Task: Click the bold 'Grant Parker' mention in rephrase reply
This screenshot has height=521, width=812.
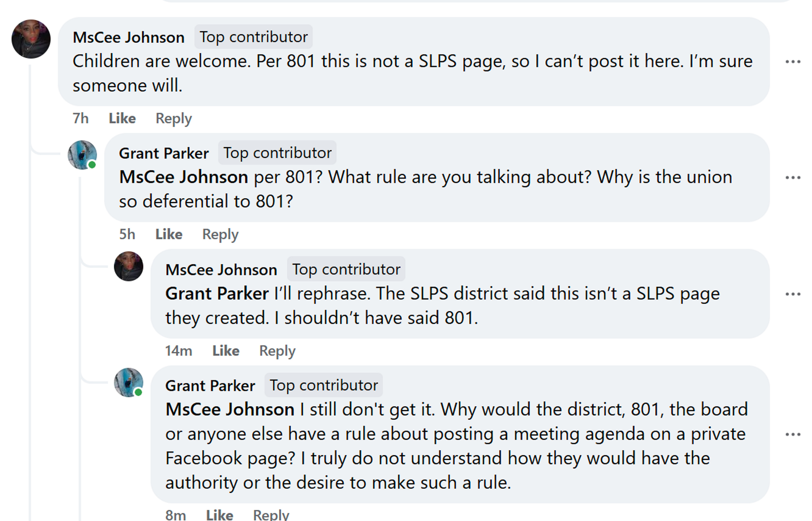Action: 217,293
